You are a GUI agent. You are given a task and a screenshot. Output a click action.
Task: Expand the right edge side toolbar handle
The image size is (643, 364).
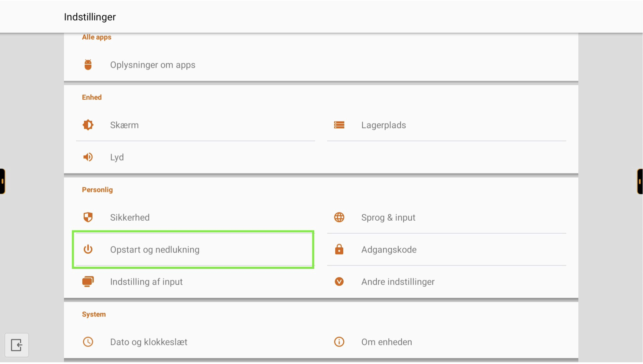click(x=640, y=181)
